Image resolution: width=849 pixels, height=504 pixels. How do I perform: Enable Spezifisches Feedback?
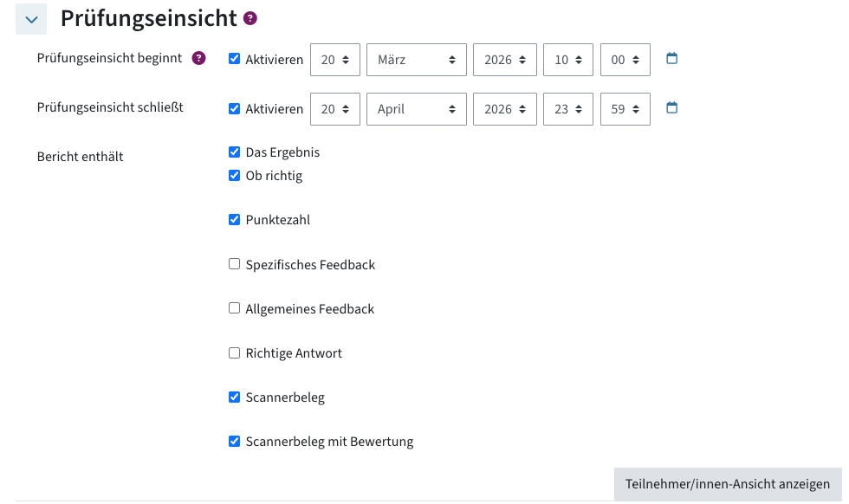[234, 264]
